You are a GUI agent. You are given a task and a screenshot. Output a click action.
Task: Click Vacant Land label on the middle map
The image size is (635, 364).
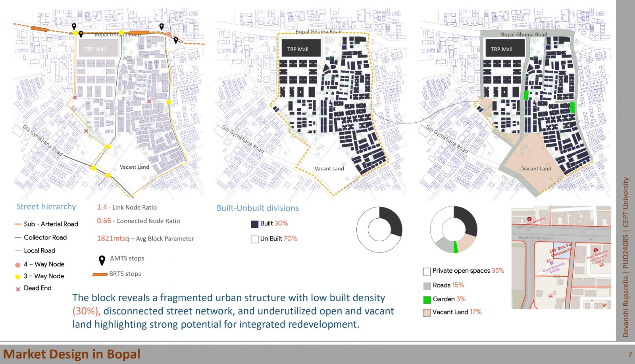tap(329, 169)
